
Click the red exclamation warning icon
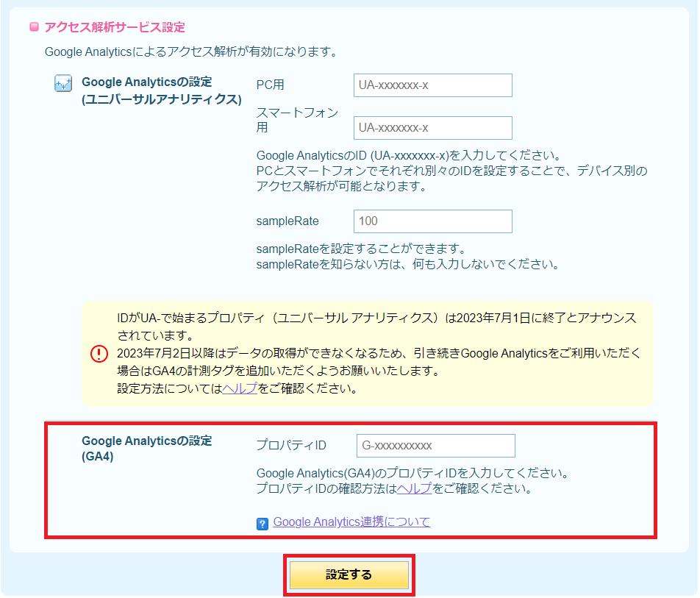pyautogui.click(x=99, y=354)
